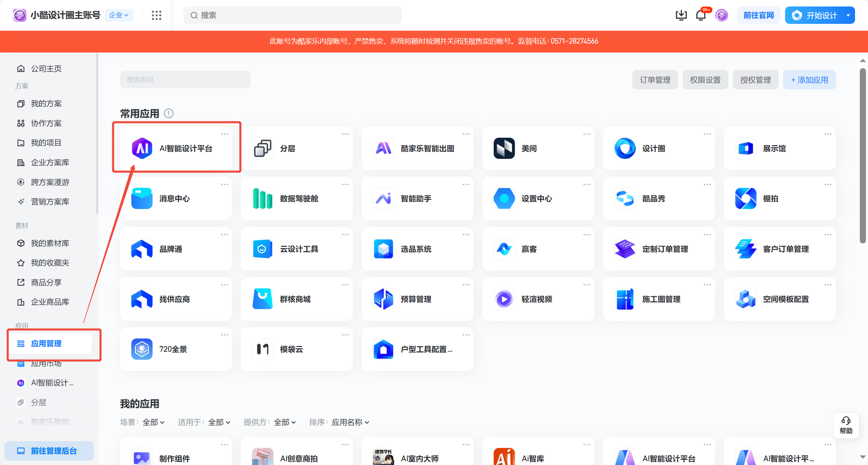Expand the 开始设计 dropdown arrow

click(x=848, y=15)
